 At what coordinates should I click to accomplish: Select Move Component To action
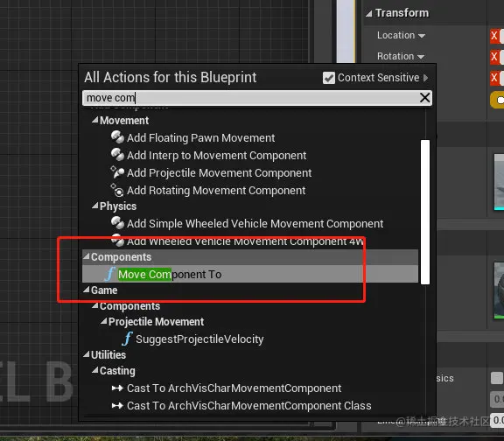pyautogui.click(x=250, y=274)
